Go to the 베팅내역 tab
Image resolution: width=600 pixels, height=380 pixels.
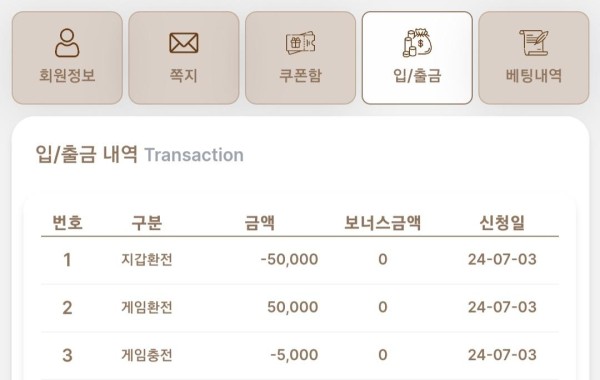(534, 58)
